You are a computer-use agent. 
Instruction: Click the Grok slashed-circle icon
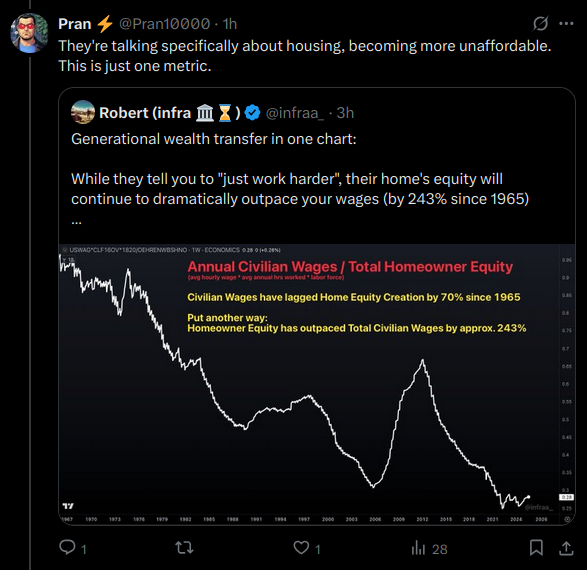coord(540,24)
